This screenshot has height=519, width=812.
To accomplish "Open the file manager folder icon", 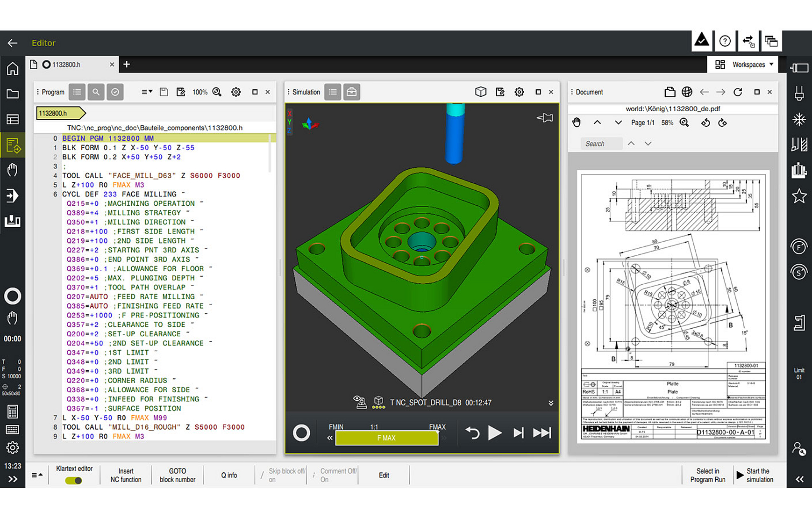I will (x=12, y=94).
